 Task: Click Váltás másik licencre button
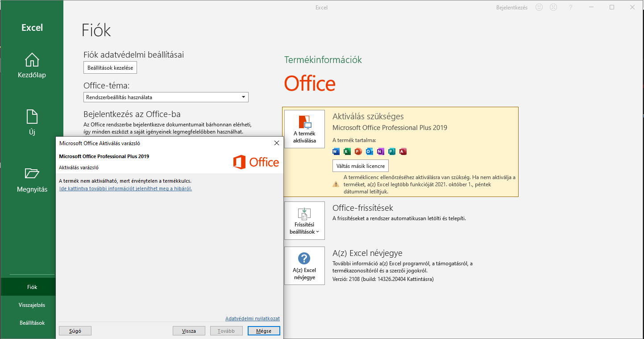point(361,166)
